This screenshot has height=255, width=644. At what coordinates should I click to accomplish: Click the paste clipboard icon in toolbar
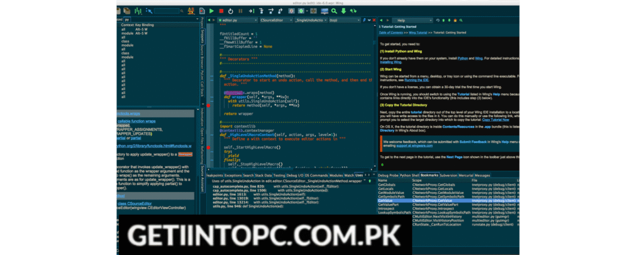tap(127, 11)
